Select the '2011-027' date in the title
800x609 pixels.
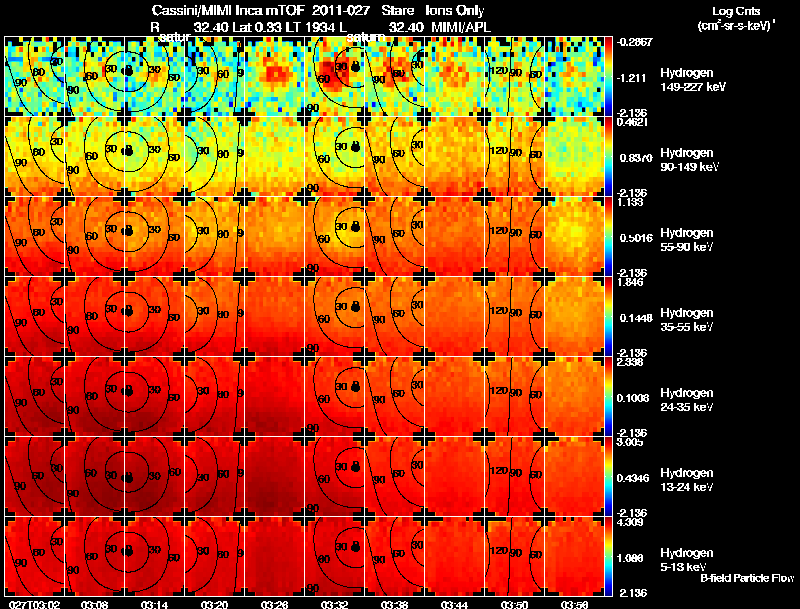coord(340,10)
